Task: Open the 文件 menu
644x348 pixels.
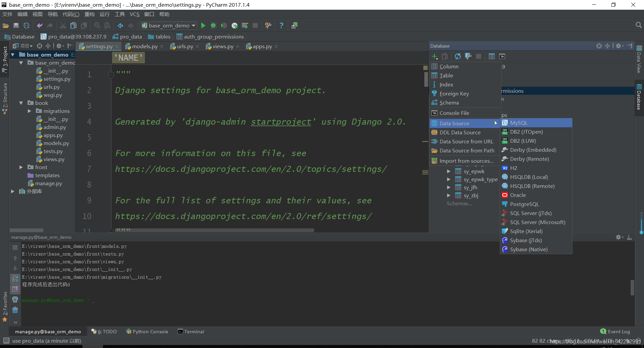Action: (x=7, y=14)
